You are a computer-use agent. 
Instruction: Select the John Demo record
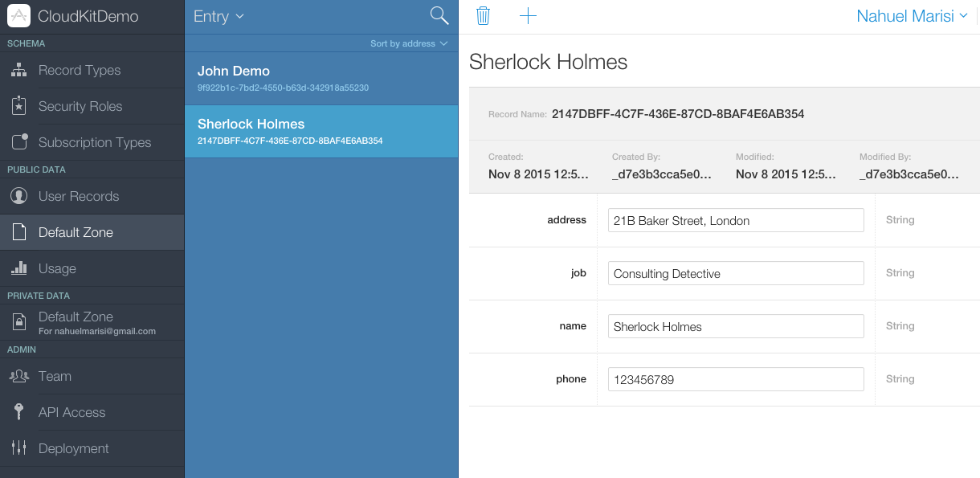321,79
